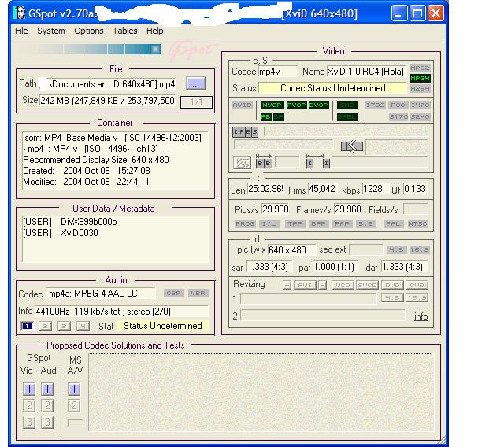This screenshot has height=447, width=504.
Task: Click the Resizing SVCD button
Action: point(368,285)
